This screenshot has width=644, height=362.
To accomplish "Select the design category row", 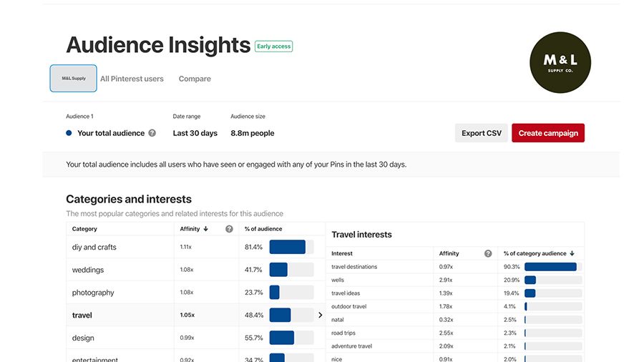I will pos(83,338).
